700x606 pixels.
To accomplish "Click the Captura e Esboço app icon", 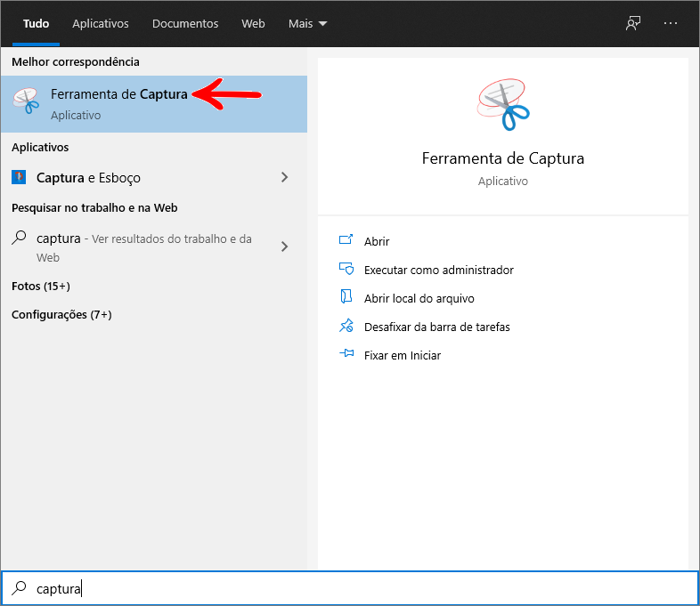I will point(19,177).
